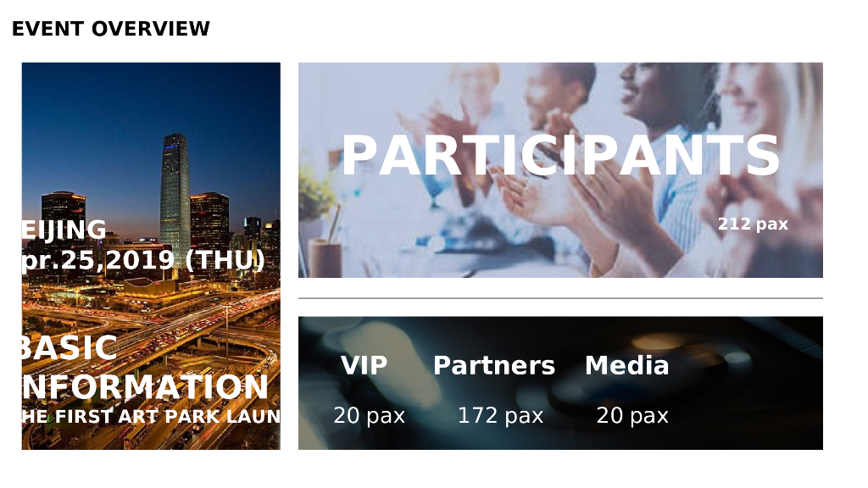Click the Apr.25,2019 (THU) date text
Image resolution: width=868 pixels, height=488 pixels.
(x=144, y=259)
